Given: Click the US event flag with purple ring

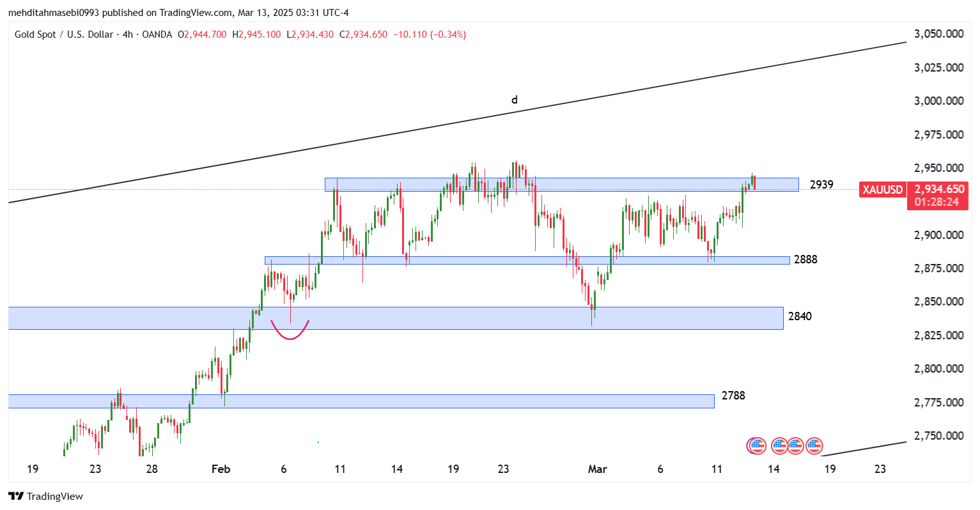Looking at the screenshot, I should [x=756, y=445].
